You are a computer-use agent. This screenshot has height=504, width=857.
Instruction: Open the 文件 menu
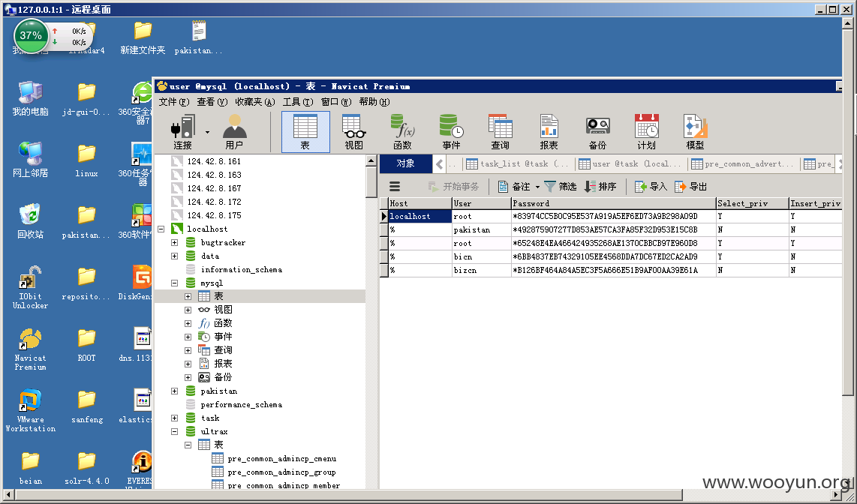point(174,101)
